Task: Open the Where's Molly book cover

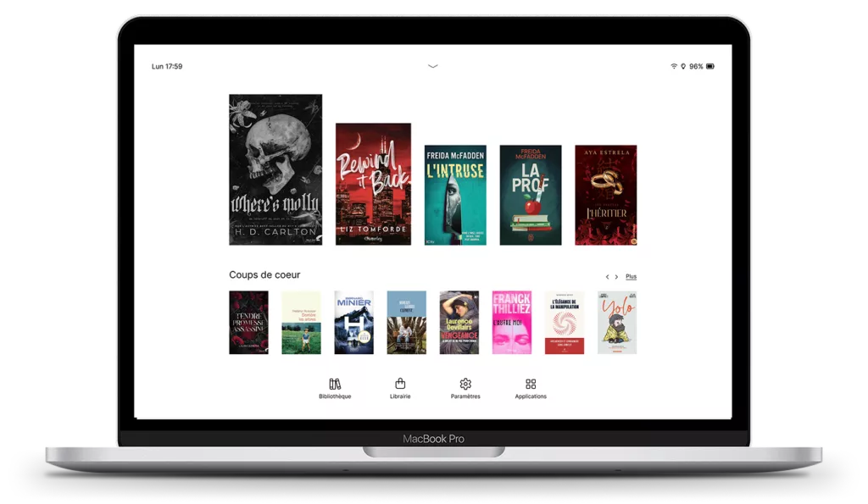Action: point(275,170)
